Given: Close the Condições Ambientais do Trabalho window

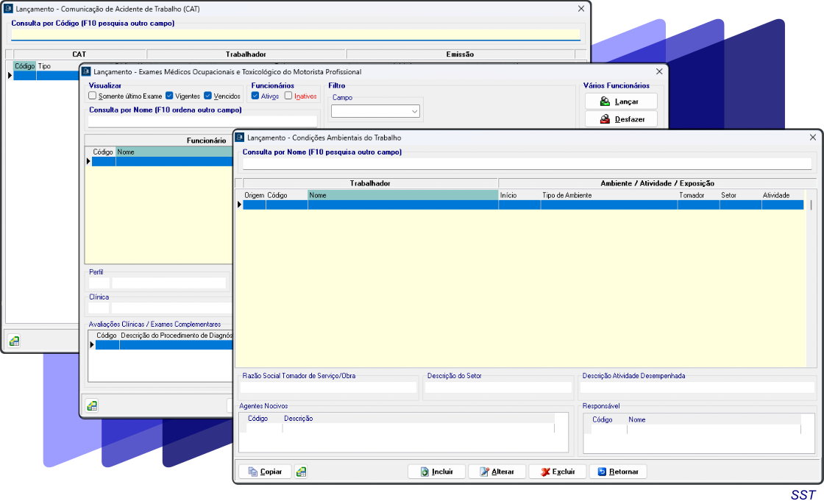Looking at the screenshot, I should [x=813, y=138].
